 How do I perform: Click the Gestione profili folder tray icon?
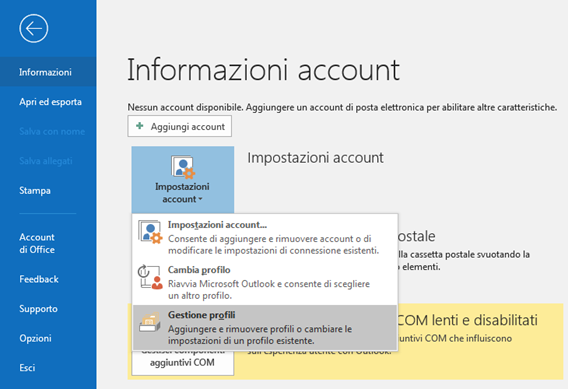click(x=150, y=322)
